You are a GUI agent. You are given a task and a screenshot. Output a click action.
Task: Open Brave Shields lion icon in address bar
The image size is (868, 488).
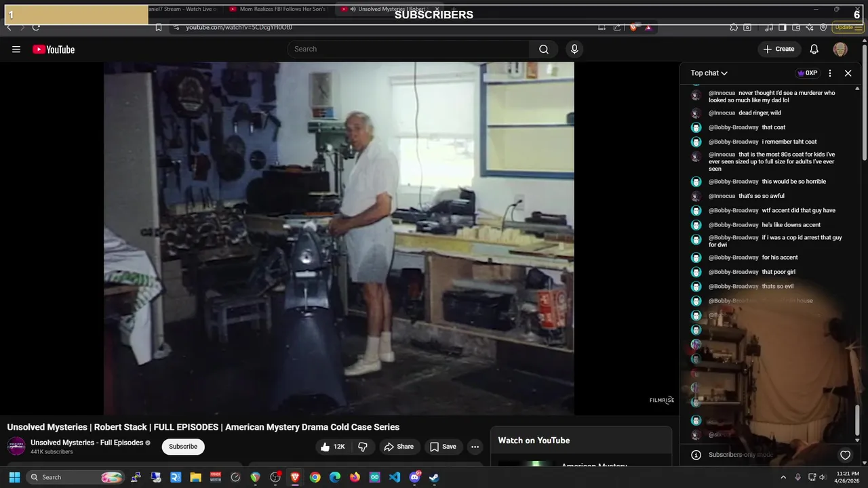tap(634, 27)
